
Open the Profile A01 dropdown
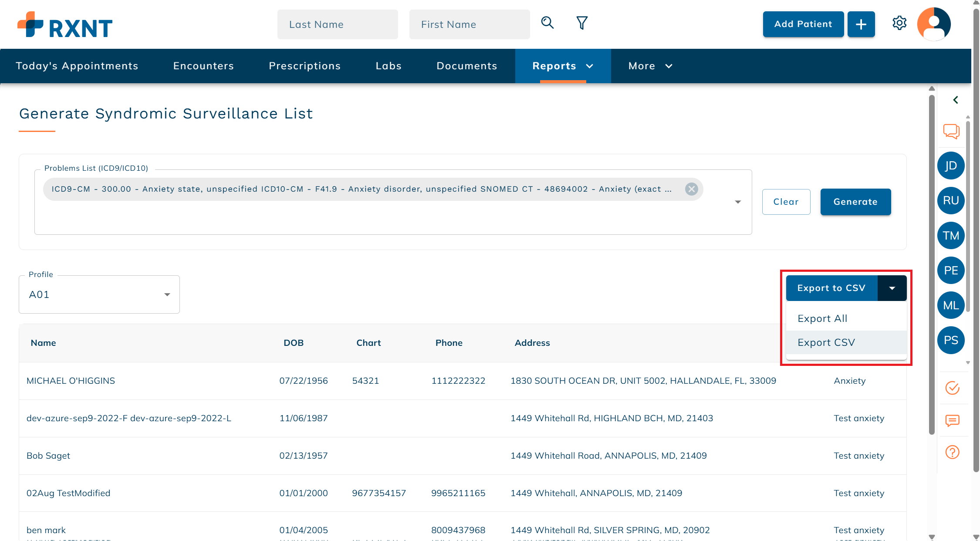[x=99, y=294]
